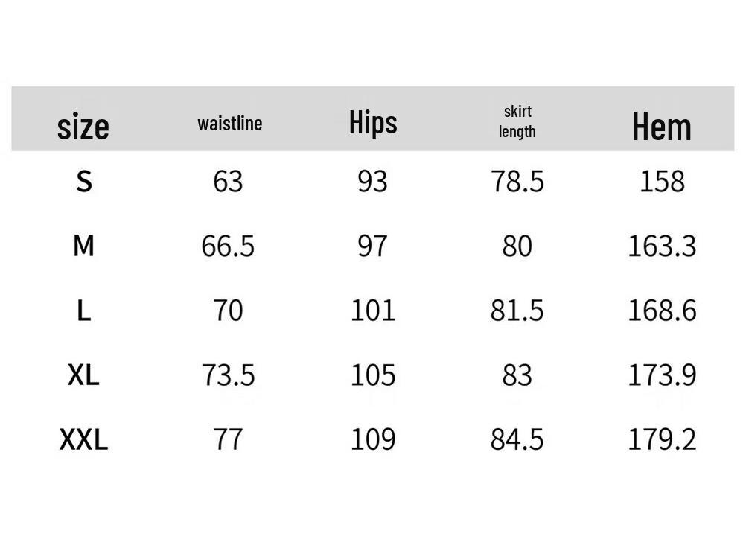Viewport: 746px width, 560px height.
Task: Select hem value 163.3
Action: pyautogui.click(x=662, y=246)
